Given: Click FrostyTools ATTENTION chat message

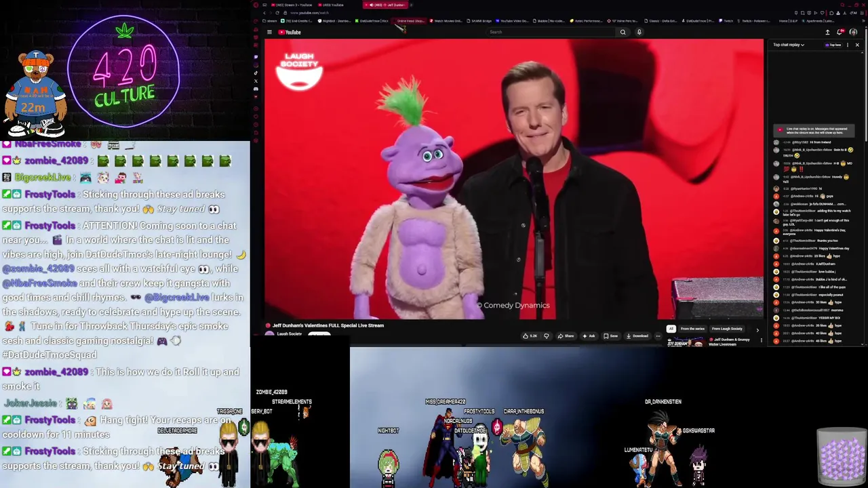Looking at the screenshot, I should (x=125, y=290).
